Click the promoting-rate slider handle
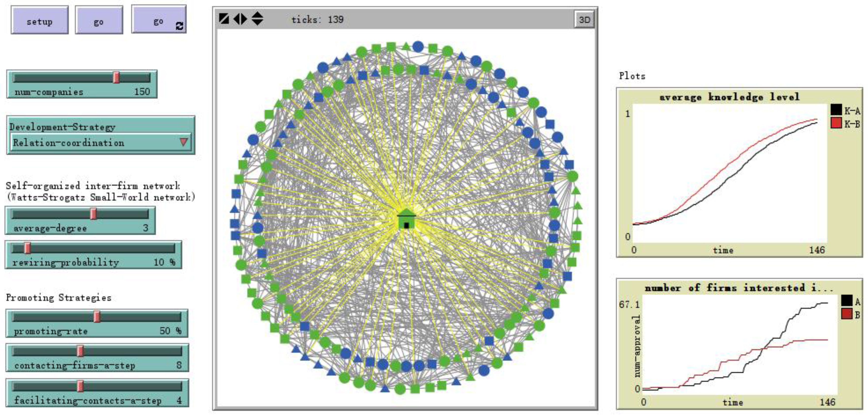This screenshot has height=415, width=868. [x=97, y=317]
